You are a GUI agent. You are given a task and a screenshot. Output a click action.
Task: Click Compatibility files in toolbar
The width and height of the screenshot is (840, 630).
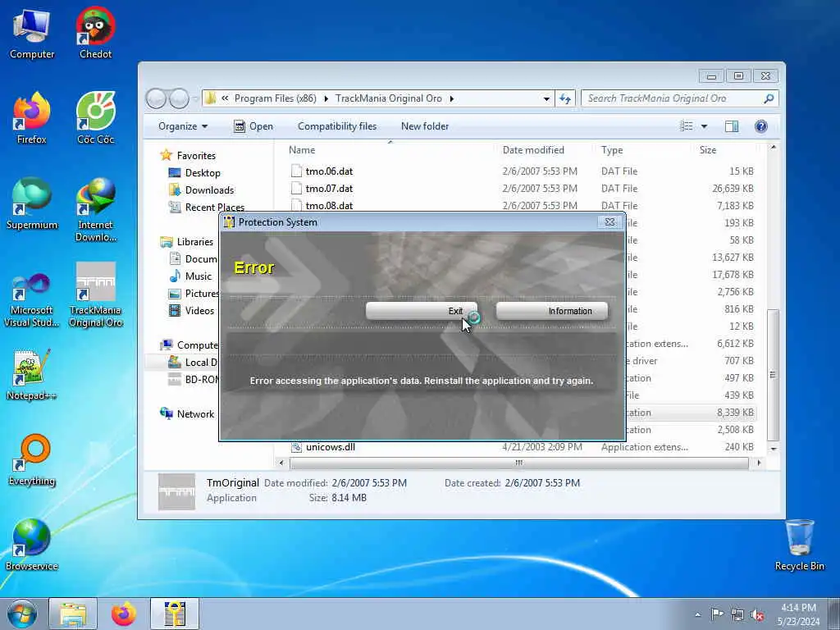click(x=337, y=126)
